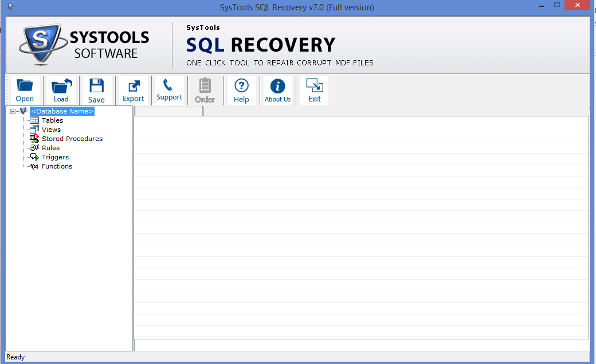Select the <Database Name> root node
Image resolution: width=596 pixels, height=364 pixels.
tap(62, 111)
